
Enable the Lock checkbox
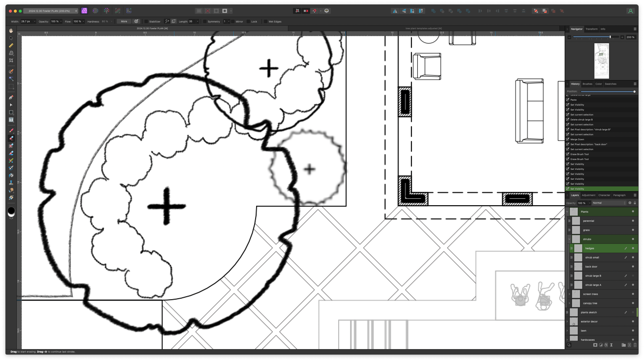point(248,22)
